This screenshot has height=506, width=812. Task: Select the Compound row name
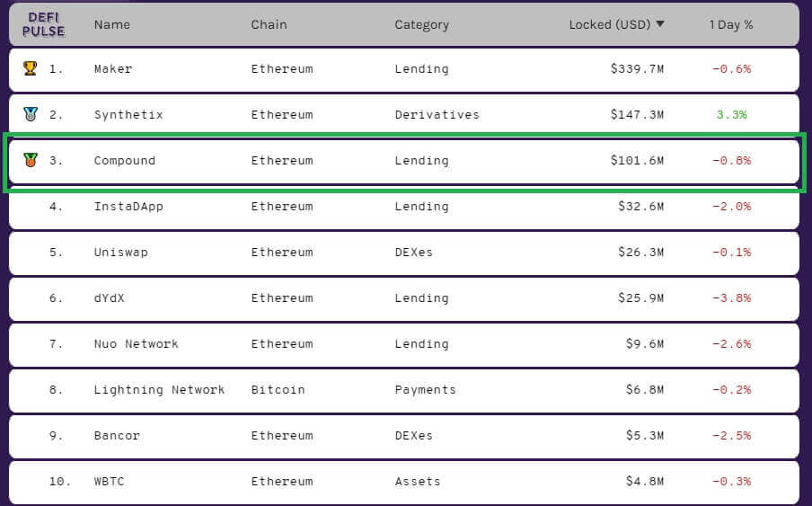[x=124, y=161]
